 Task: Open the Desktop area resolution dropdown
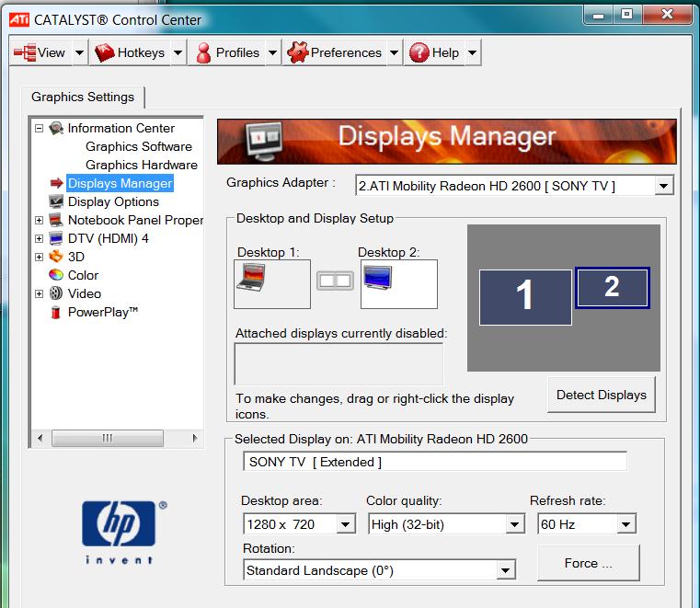[346, 524]
